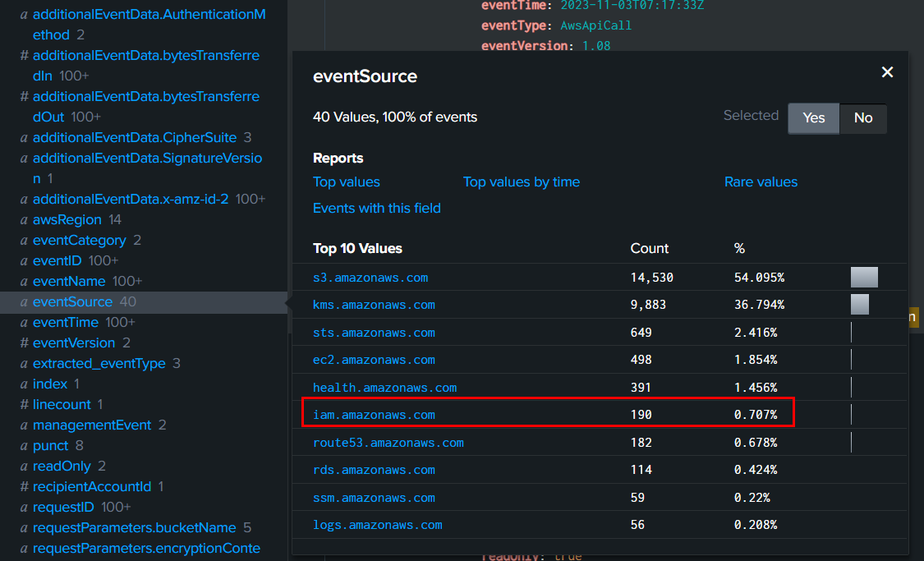Open the eventName field in sidebar
924x561 pixels.
(69, 282)
